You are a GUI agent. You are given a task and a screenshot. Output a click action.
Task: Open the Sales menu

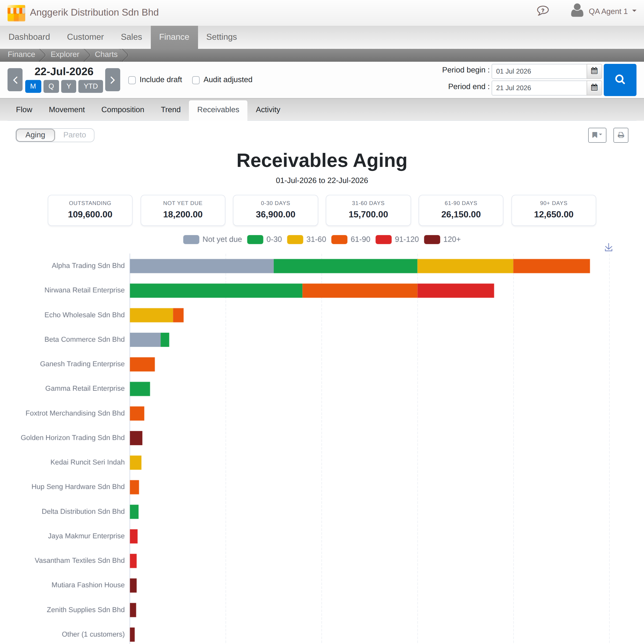coord(131,37)
